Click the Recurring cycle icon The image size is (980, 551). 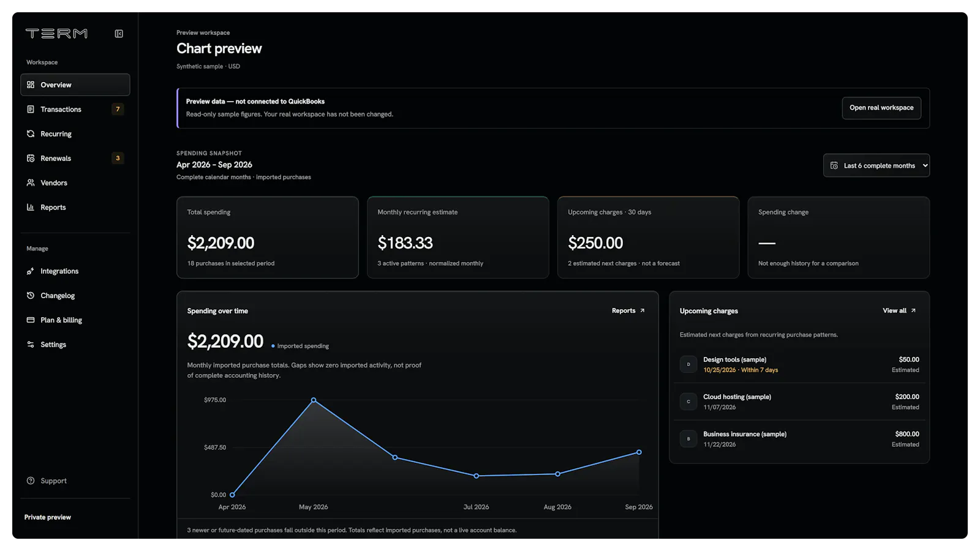(31, 133)
